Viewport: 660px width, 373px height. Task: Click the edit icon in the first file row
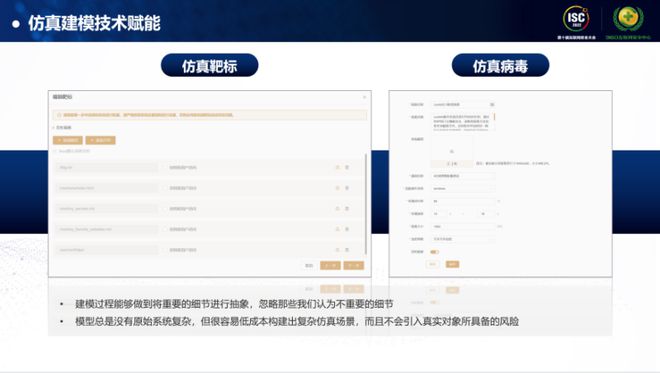click(337, 168)
